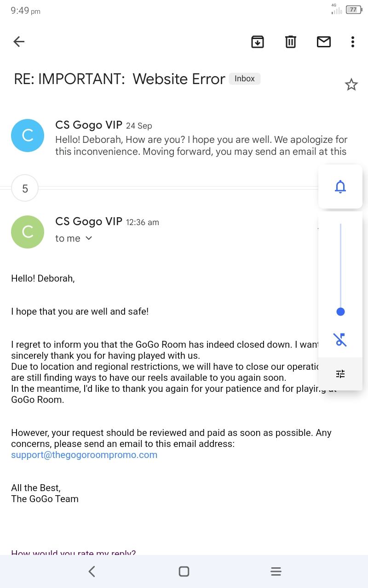Tap the blue CS Gogo VIP avatar
This screenshot has height=588, width=368.
28,136
